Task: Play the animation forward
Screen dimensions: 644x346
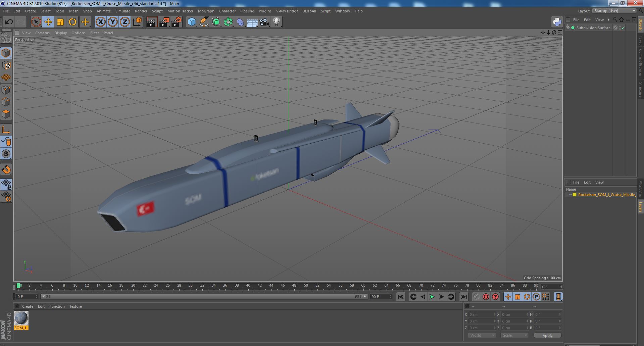Action: tap(432, 297)
